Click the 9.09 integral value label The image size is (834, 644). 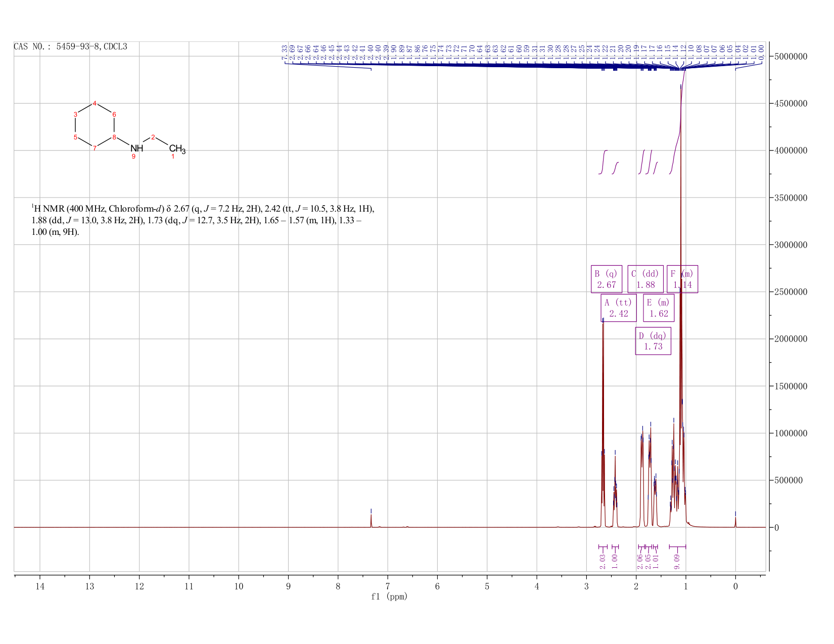click(x=677, y=561)
